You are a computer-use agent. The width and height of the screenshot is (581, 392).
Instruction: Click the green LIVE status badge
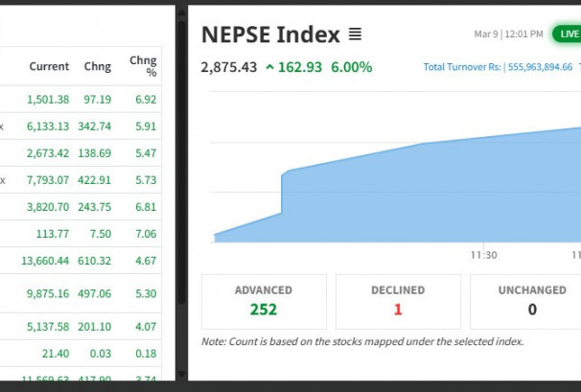click(568, 35)
